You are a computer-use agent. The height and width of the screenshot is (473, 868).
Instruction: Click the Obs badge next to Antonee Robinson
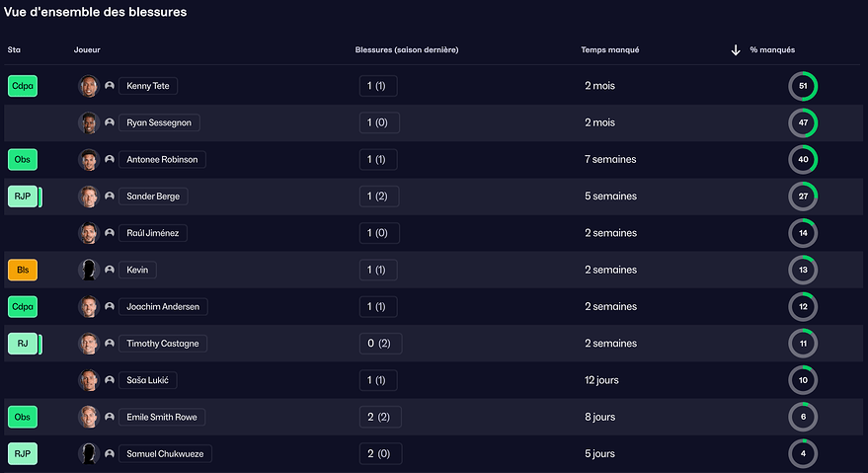point(23,160)
